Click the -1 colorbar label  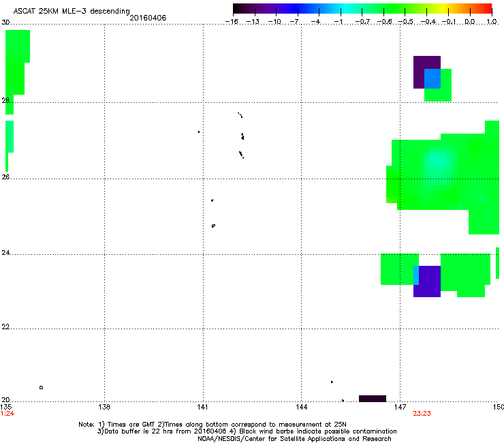coord(338,22)
